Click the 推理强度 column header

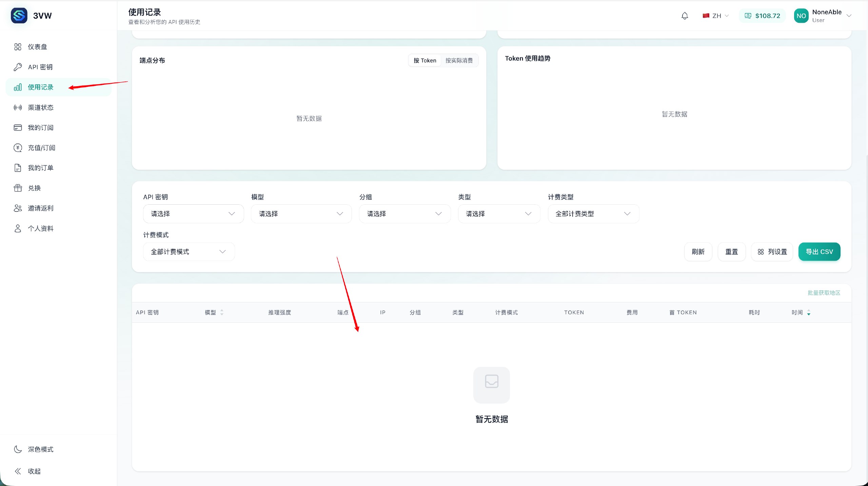point(279,312)
